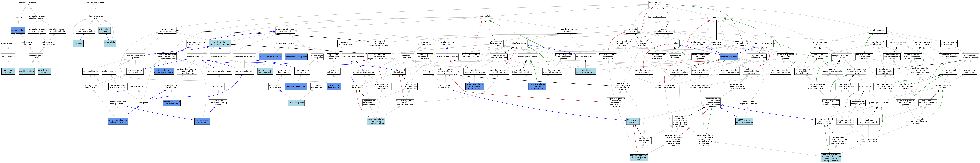Click the extracellular space node

point(110,44)
